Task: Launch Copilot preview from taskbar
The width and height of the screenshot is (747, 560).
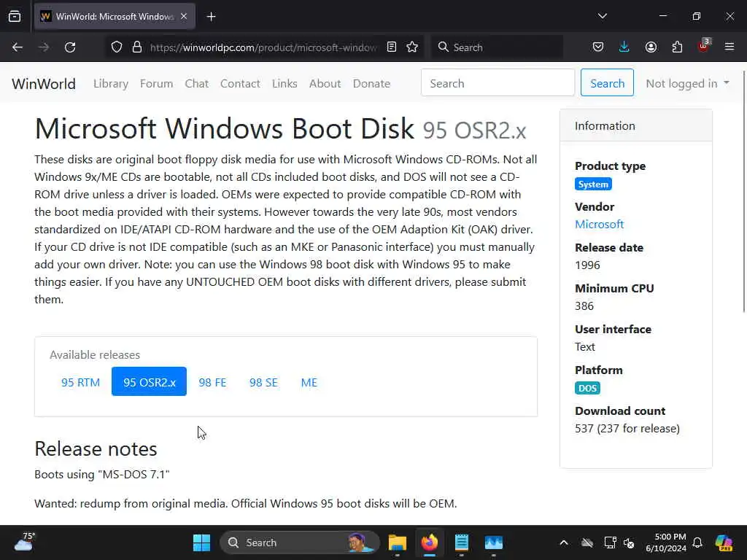Action: pyautogui.click(x=724, y=542)
